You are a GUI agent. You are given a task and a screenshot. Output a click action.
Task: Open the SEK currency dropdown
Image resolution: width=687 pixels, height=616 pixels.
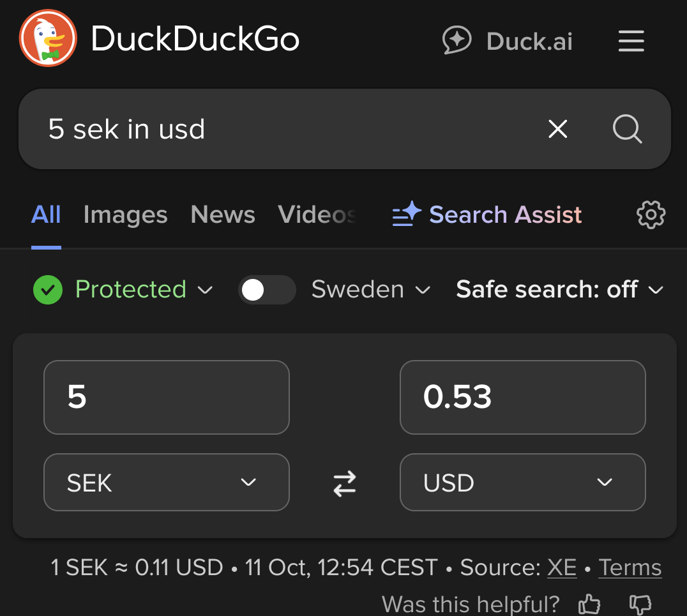[x=166, y=483]
